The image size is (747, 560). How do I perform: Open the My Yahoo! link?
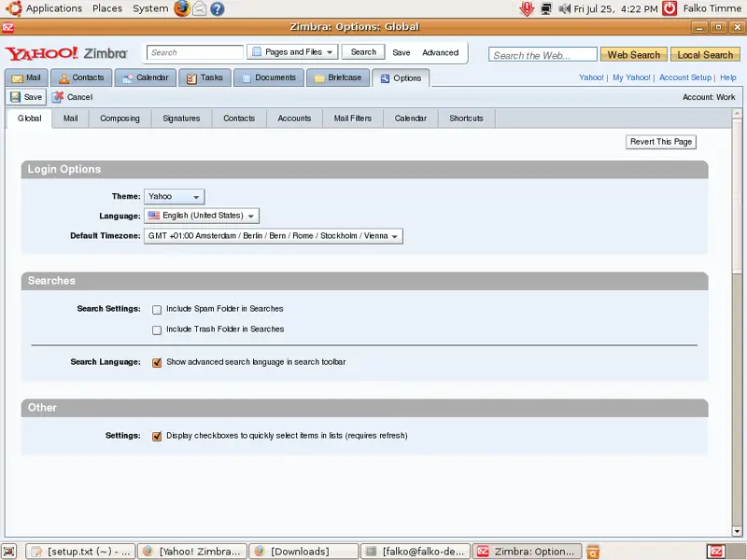[631, 77]
